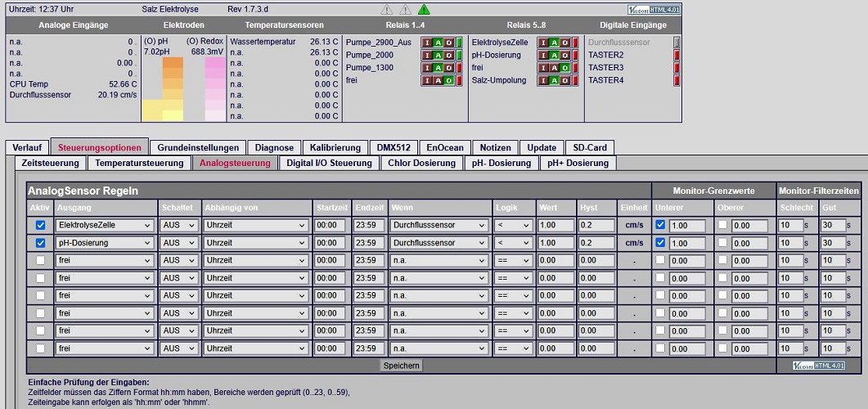The width and height of the screenshot is (868, 409).
Task: Open Wenn dropdown in ElektrolyseZelle row
Action: (x=439, y=225)
